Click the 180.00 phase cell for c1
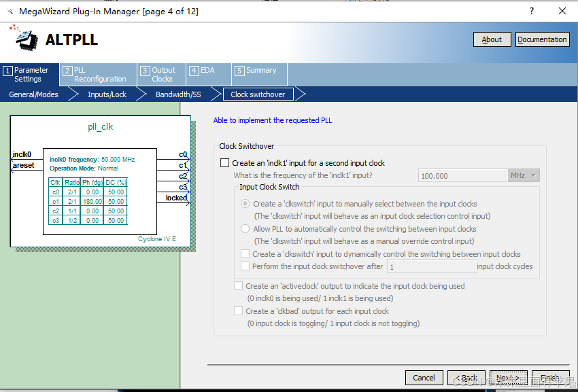Image resolution: width=578 pixels, height=392 pixels. point(92,202)
